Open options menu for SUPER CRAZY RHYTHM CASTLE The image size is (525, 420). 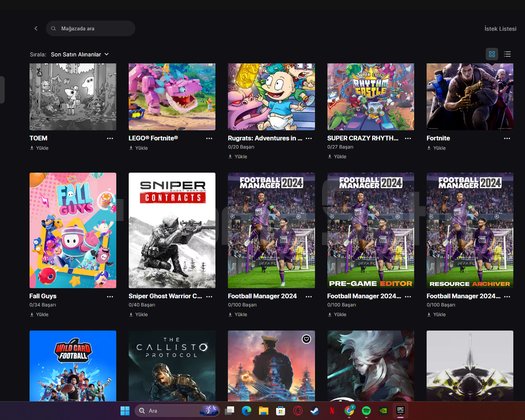[408, 138]
